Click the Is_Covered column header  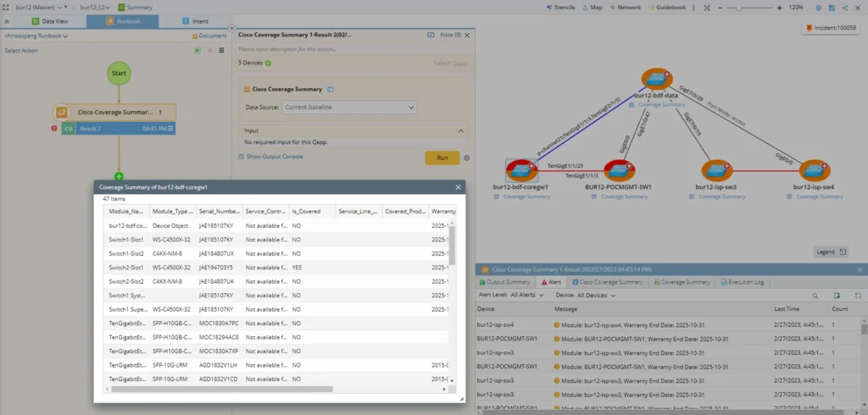pyautogui.click(x=312, y=212)
